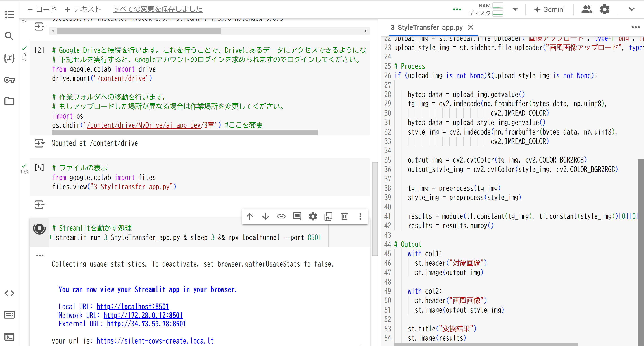
Task: Open the variables inspector {x} icon
Action: pos(9,58)
